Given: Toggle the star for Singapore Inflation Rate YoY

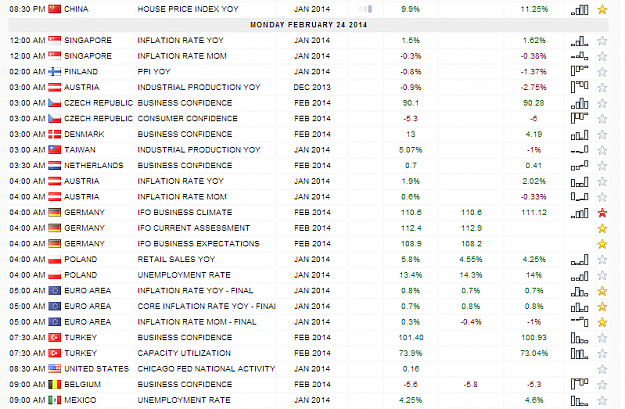Looking at the screenshot, I should tap(602, 41).
